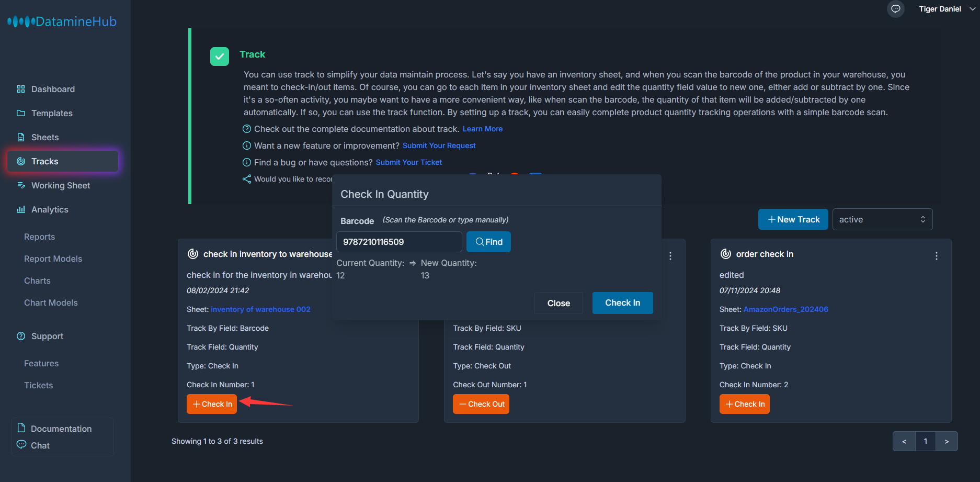
Task: Click the share icon beside Would you like
Action: click(x=247, y=179)
